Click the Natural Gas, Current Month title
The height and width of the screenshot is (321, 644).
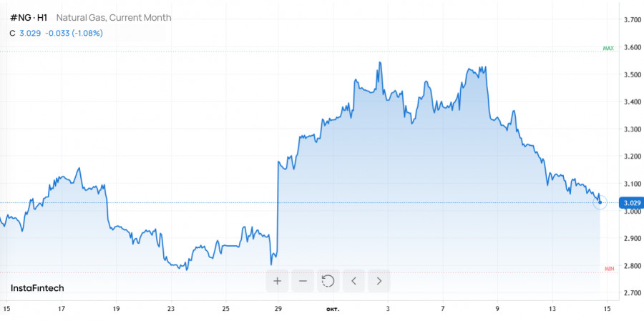[114, 17]
